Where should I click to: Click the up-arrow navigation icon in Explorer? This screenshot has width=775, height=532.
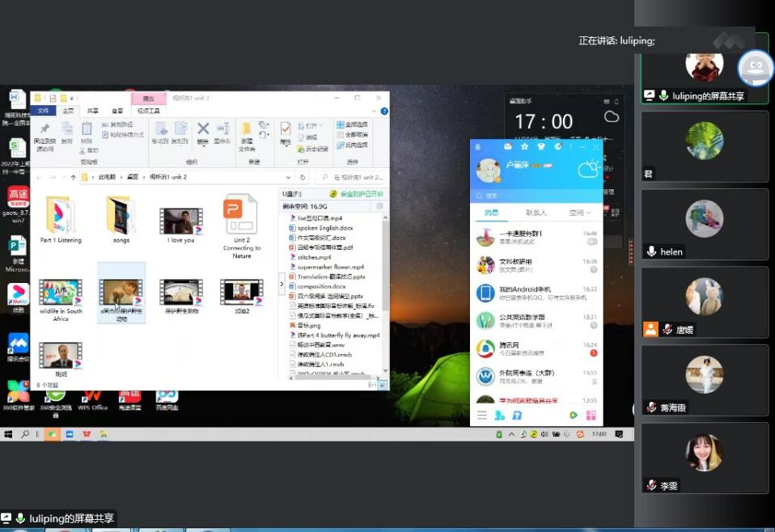pyautogui.click(x=73, y=177)
